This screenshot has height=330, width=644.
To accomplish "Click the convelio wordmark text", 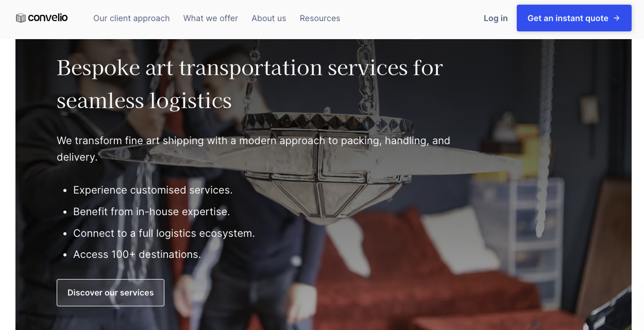I will pos(48,18).
